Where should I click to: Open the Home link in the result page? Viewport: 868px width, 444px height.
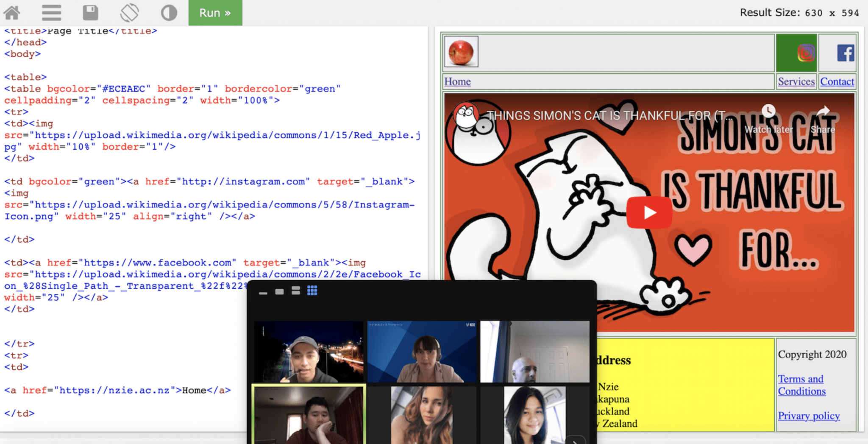tap(457, 81)
